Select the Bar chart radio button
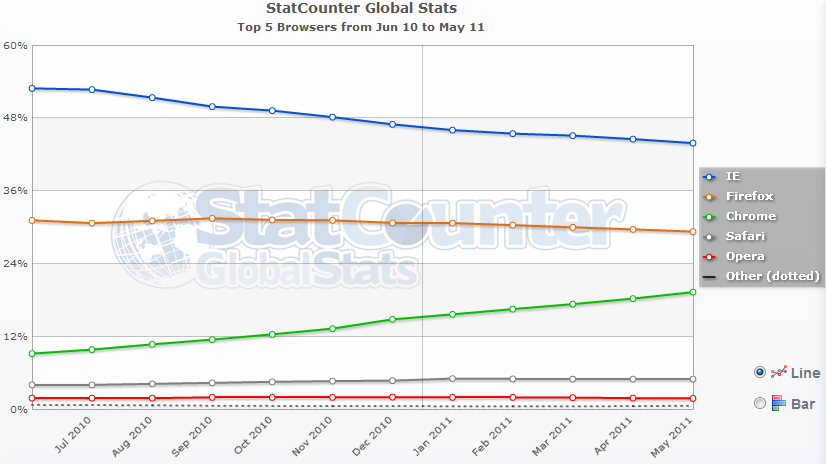This screenshot has width=826, height=464. click(760, 403)
